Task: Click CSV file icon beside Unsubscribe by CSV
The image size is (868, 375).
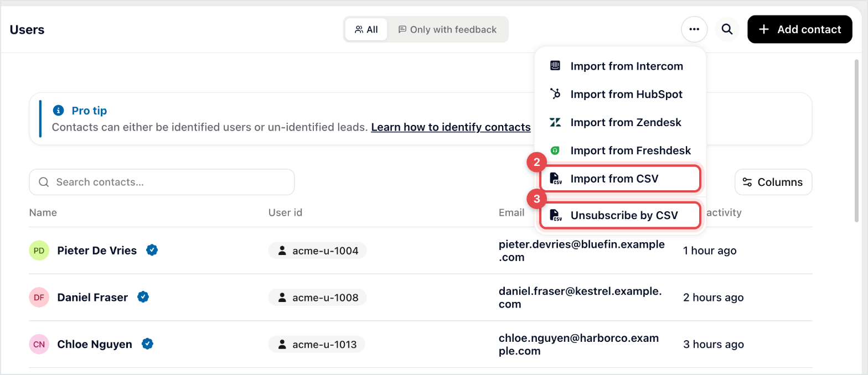Action: pos(555,215)
